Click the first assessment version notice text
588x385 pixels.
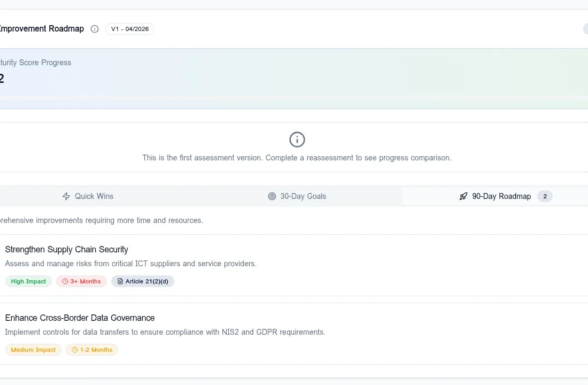297,158
